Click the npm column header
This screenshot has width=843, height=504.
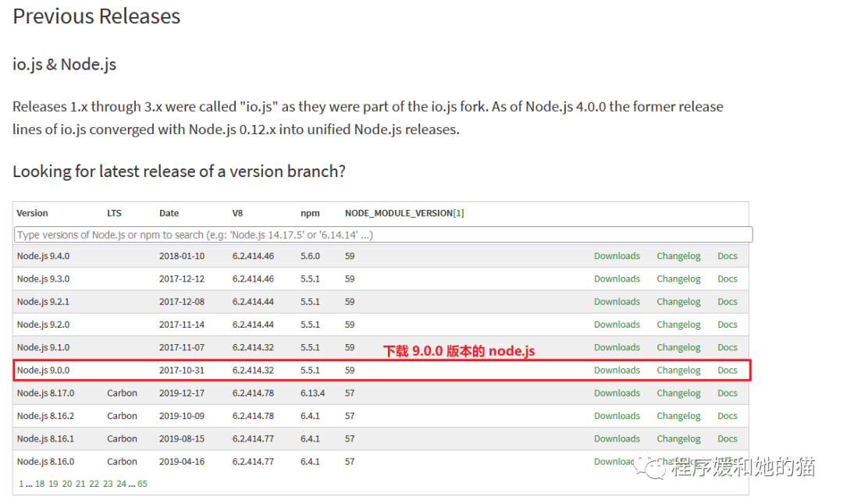coord(310,213)
